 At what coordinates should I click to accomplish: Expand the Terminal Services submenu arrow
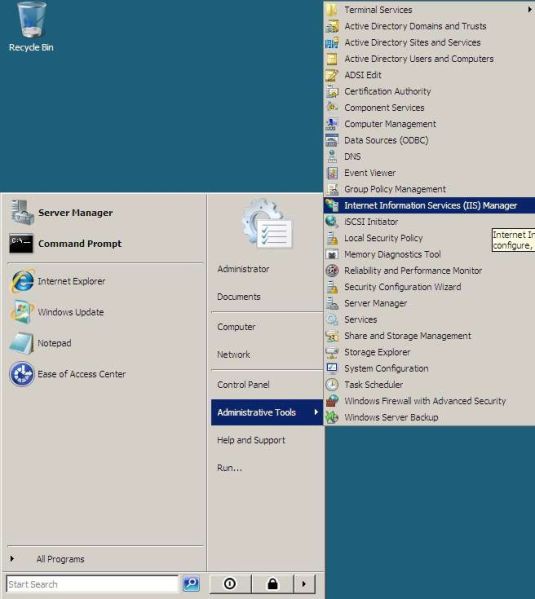click(x=529, y=10)
